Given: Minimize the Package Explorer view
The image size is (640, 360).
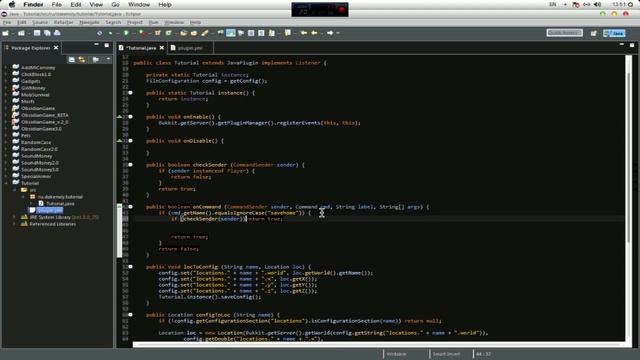Looking at the screenshot, I should pyautogui.click(x=96, y=45).
